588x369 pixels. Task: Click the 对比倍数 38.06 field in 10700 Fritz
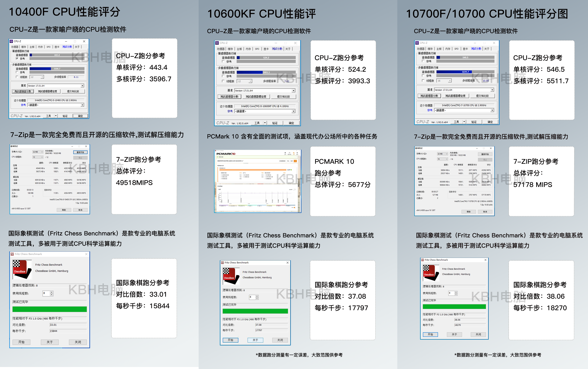(470, 320)
